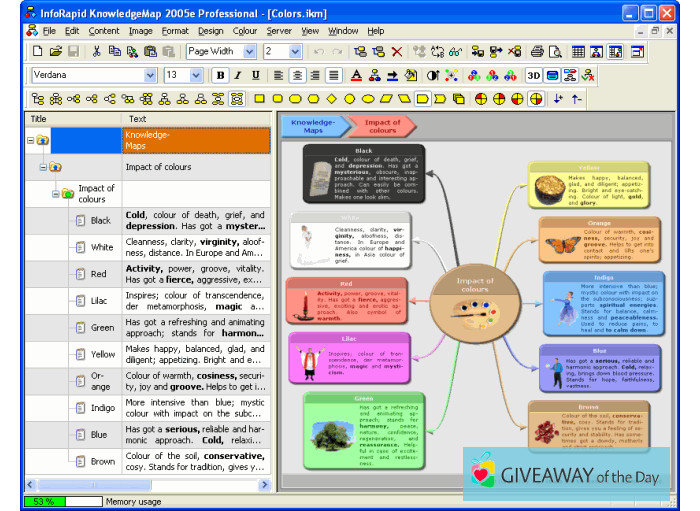Click the red X delete icon

(397, 51)
